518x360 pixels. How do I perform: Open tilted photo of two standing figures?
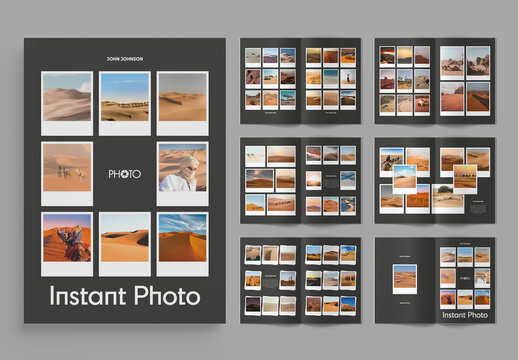click(x=287, y=280)
